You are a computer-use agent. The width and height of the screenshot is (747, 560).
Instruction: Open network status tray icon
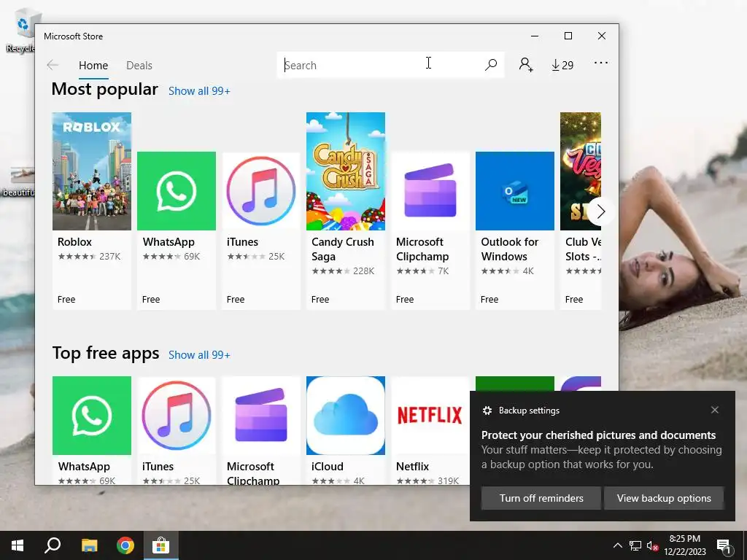(x=635, y=545)
